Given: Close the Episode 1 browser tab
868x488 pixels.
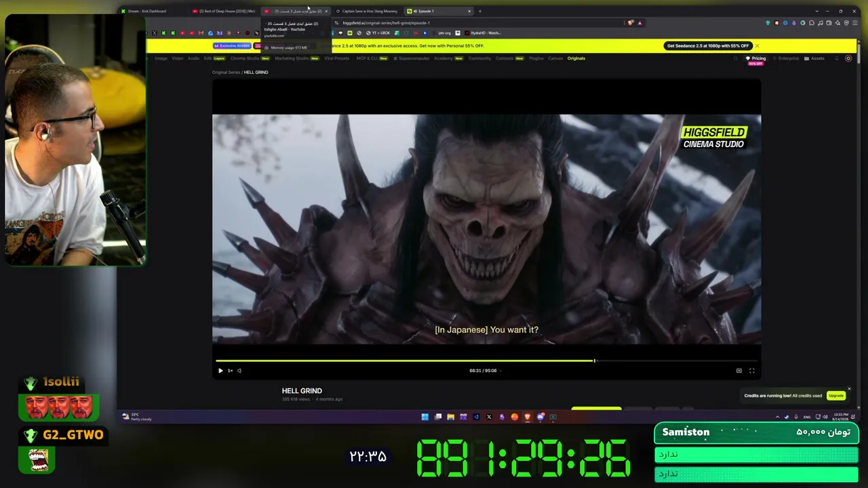Looking at the screenshot, I should (x=469, y=11).
